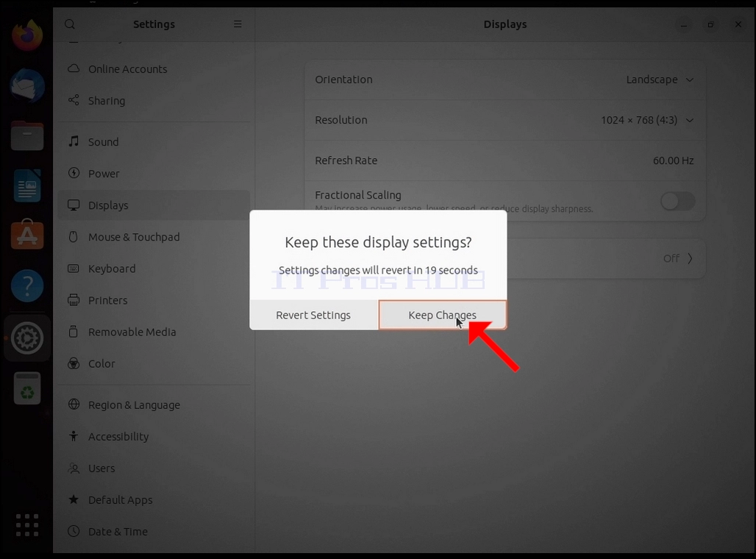Open the Trash icon in the dock

click(27, 388)
